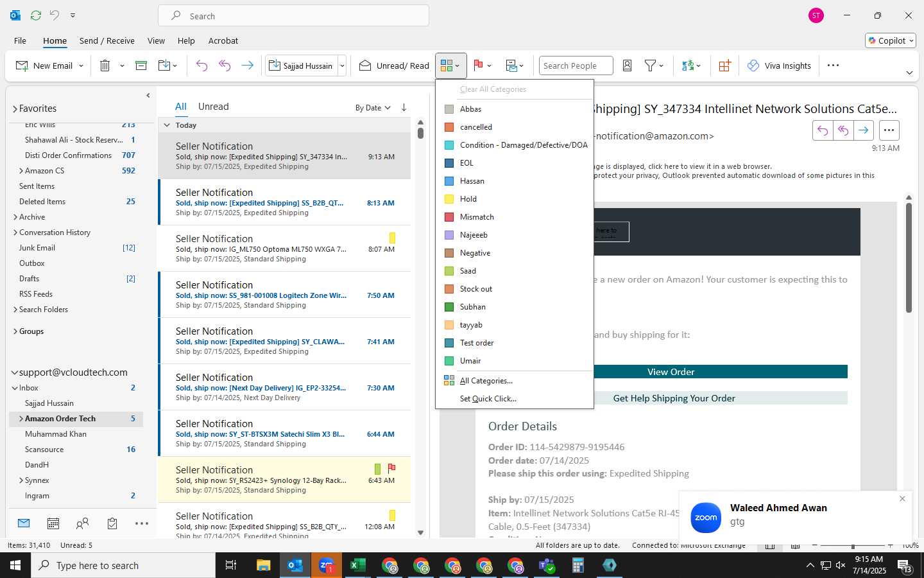Open New Email dropdown arrow

81,66
